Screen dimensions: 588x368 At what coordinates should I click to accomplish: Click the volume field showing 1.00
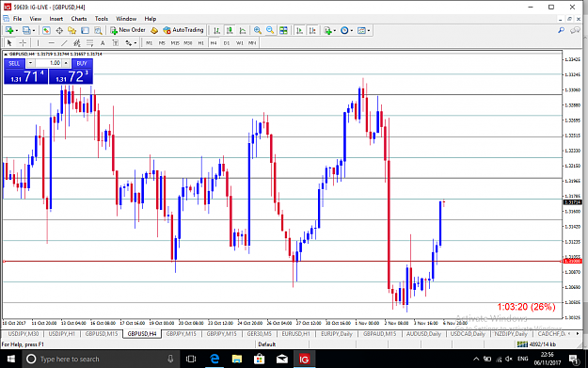click(48, 63)
